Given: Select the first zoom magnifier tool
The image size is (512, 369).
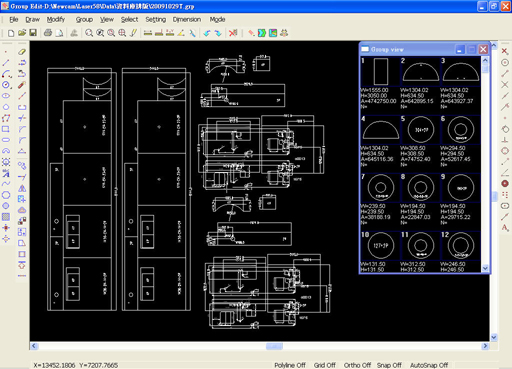Looking at the screenshot, I should [x=89, y=33].
